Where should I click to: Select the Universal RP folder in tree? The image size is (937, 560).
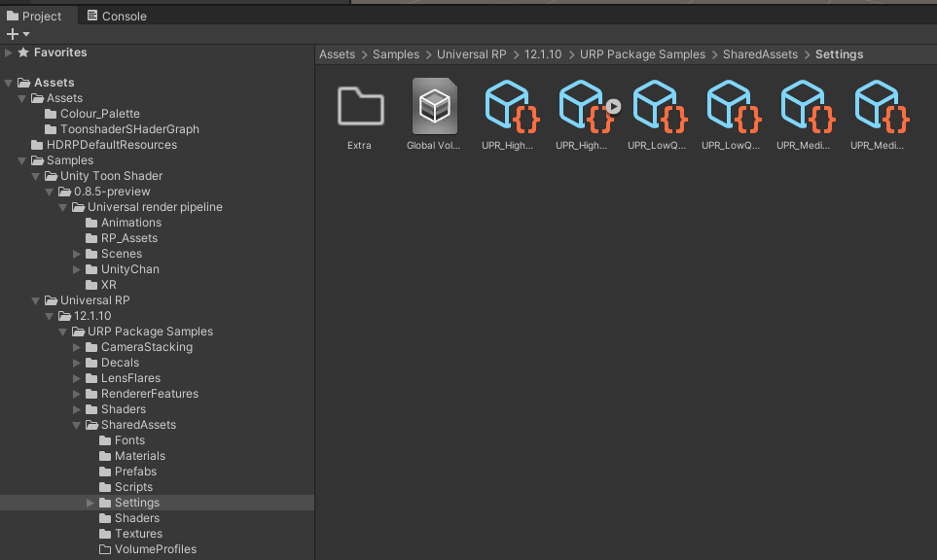[88, 300]
